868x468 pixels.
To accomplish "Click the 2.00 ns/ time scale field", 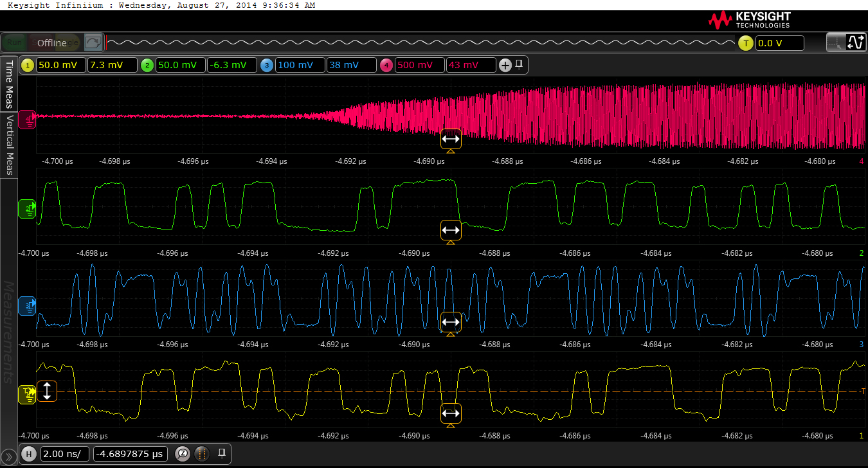I will [x=66, y=454].
